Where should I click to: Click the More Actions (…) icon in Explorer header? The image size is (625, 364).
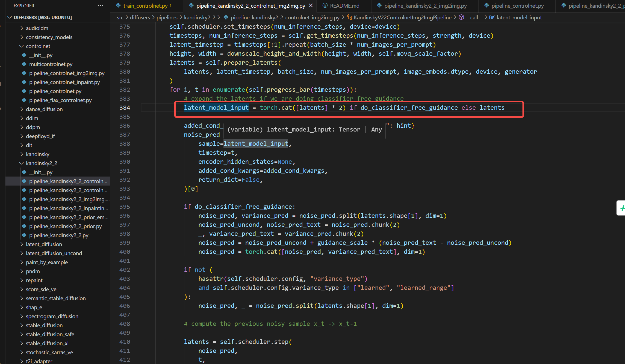(x=101, y=5)
